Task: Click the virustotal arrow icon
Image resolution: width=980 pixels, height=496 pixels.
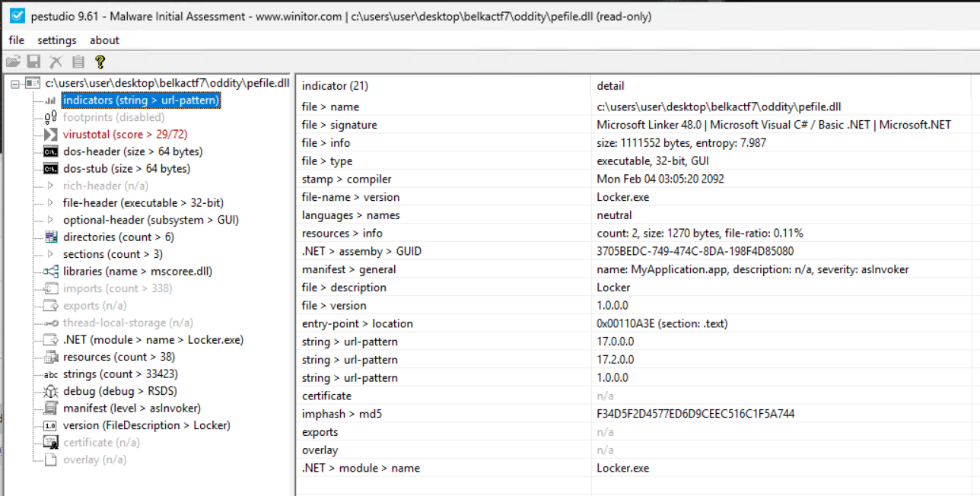Action: click(x=50, y=135)
